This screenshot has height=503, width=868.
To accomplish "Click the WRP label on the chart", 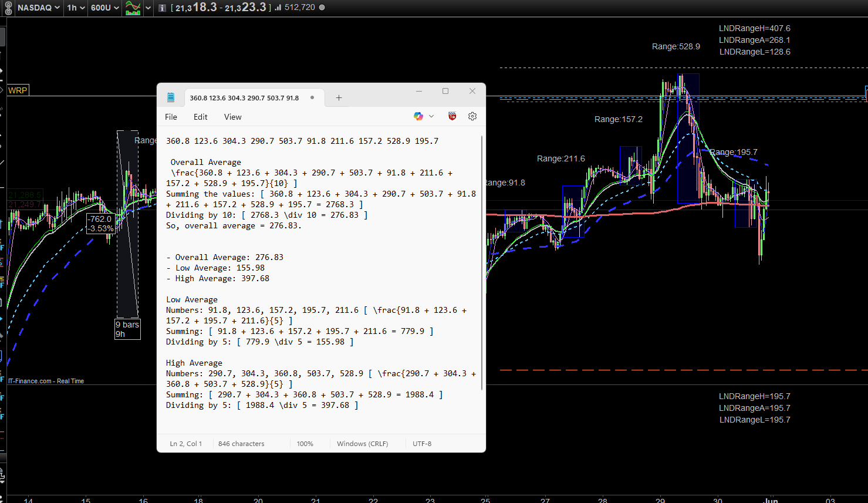I will [18, 90].
